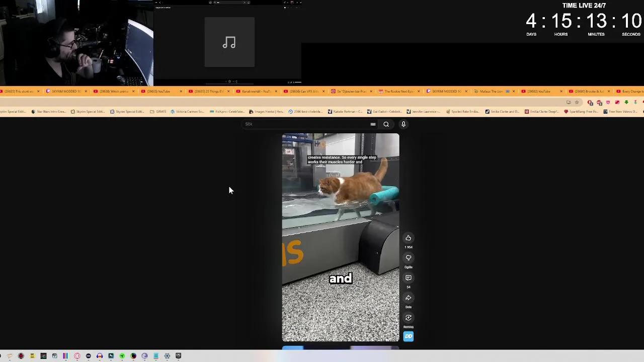
Task: Open the Kanalinnehåll YouTube tab
Action: [257, 92]
